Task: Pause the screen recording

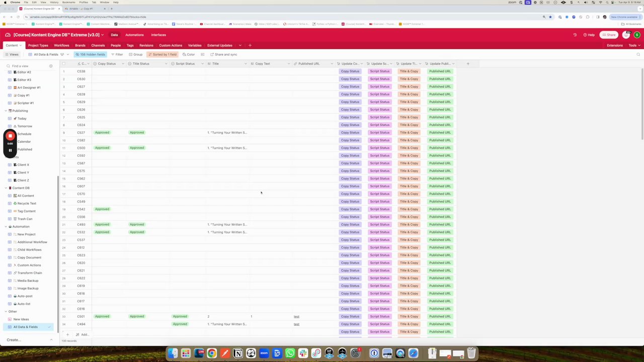Action: click(x=10, y=150)
